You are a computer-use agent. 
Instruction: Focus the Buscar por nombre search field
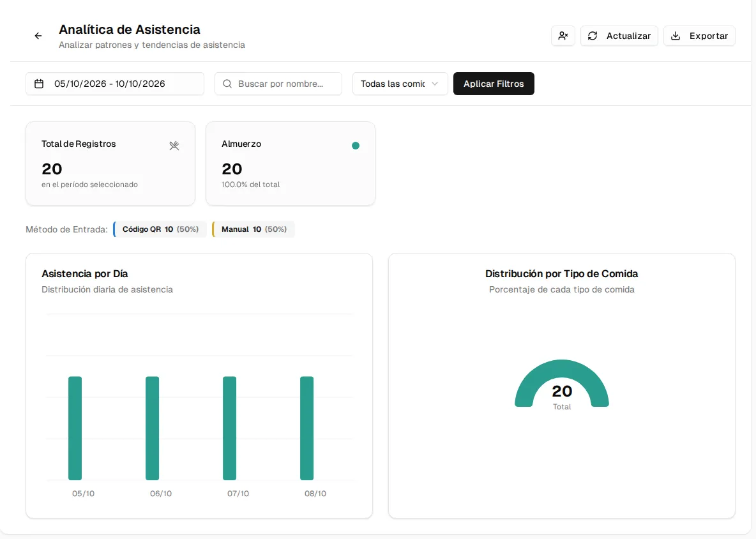pyautogui.click(x=278, y=84)
